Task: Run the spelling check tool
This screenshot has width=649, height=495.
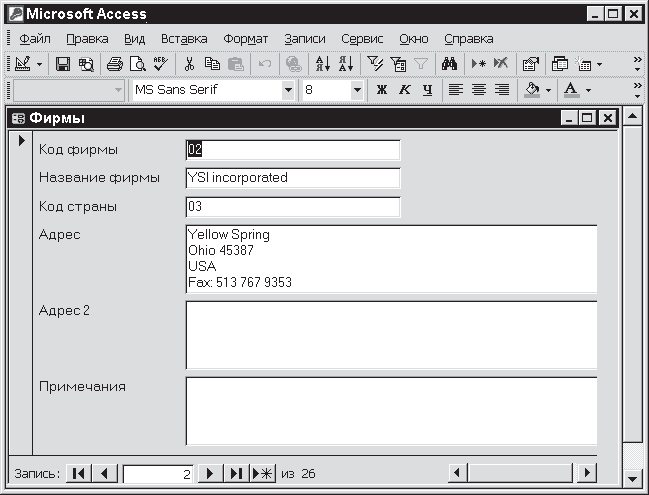Action: [x=159, y=64]
